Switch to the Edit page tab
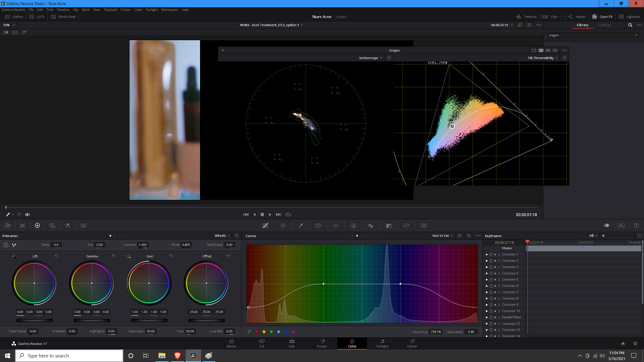 (292, 344)
